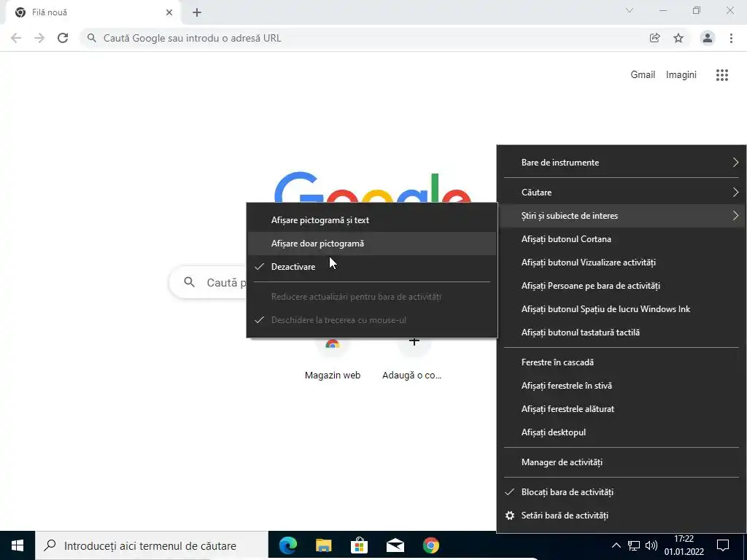Viewport: 747px width, 560px height.
Task: Select Afișare pictogramă și text
Action: [x=372, y=220]
